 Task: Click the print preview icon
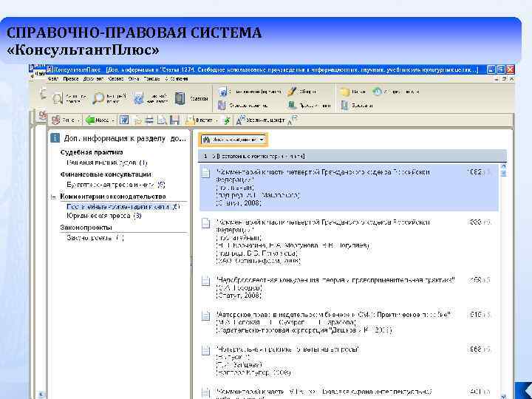(x=162, y=120)
